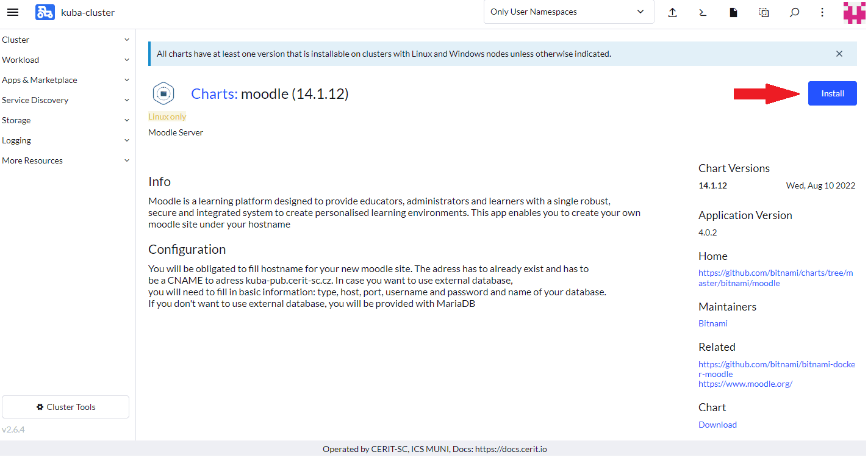This screenshot has width=868, height=460.
Task: Dismiss the blue info banner
Action: click(839, 54)
